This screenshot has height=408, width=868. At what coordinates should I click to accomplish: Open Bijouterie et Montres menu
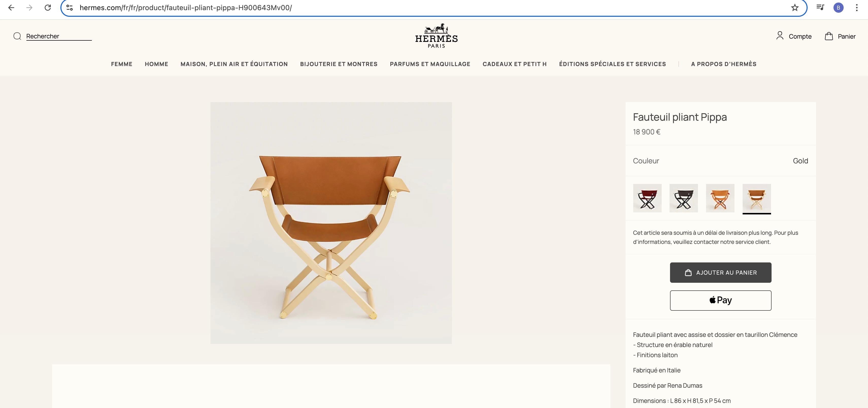tap(339, 64)
